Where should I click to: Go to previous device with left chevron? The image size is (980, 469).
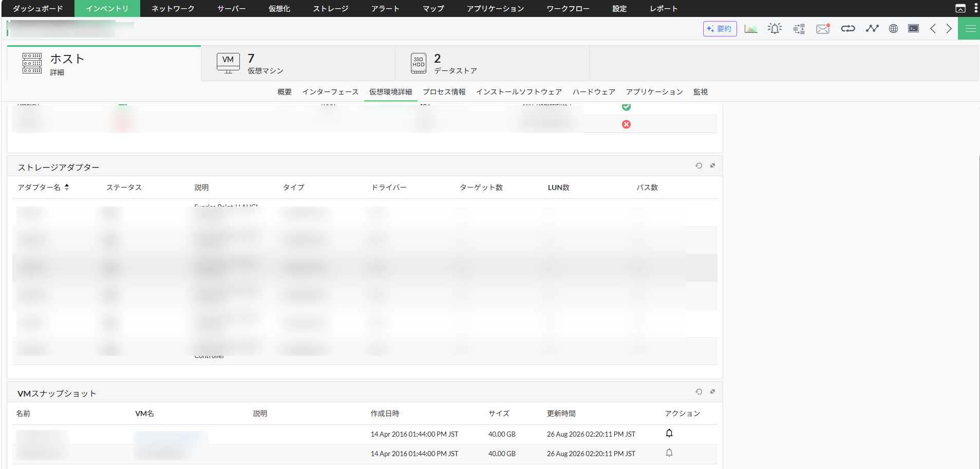point(933,29)
